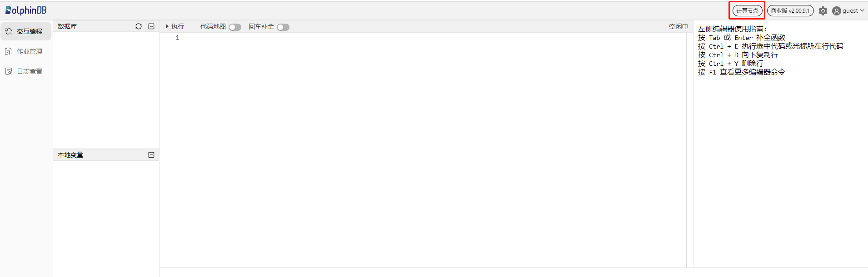Open the settings gear

tap(823, 11)
